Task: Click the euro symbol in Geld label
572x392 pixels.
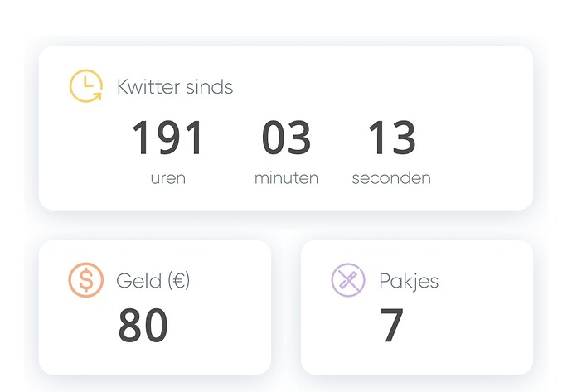Action: [179, 281]
